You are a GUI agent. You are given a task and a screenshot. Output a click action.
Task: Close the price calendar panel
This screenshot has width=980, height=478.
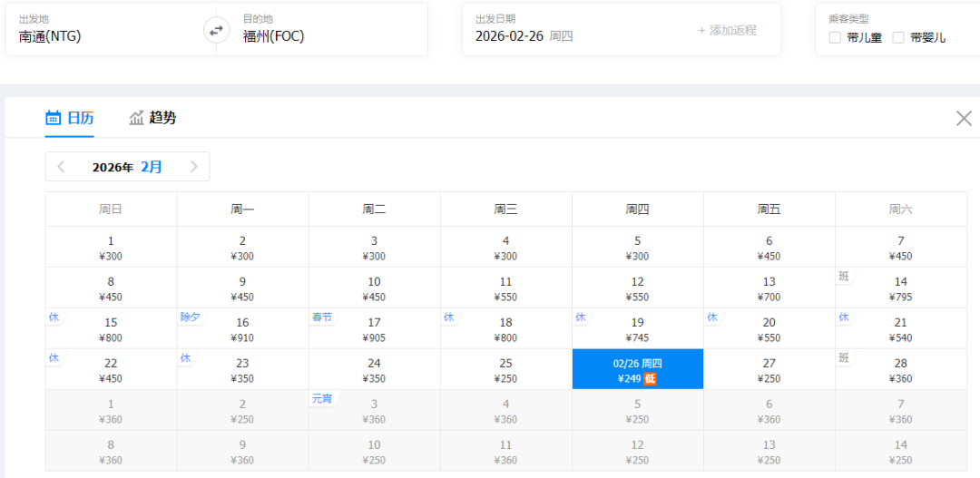(964, 118)
